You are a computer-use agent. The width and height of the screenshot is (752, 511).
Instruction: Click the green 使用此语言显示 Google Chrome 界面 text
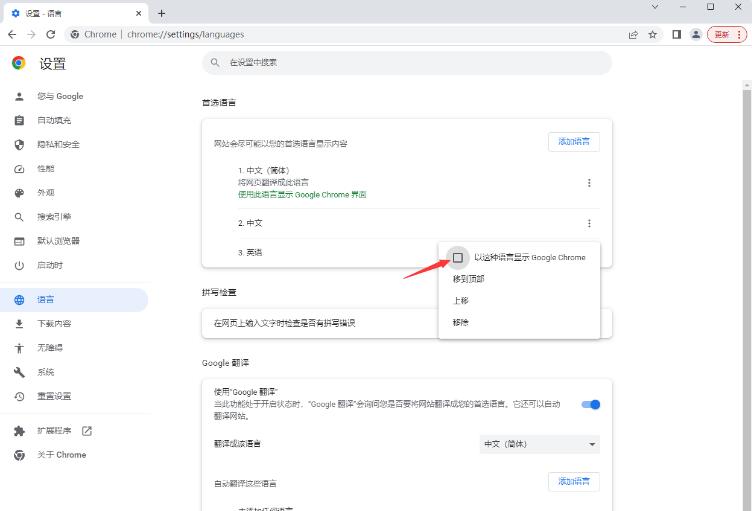point(302,195)
